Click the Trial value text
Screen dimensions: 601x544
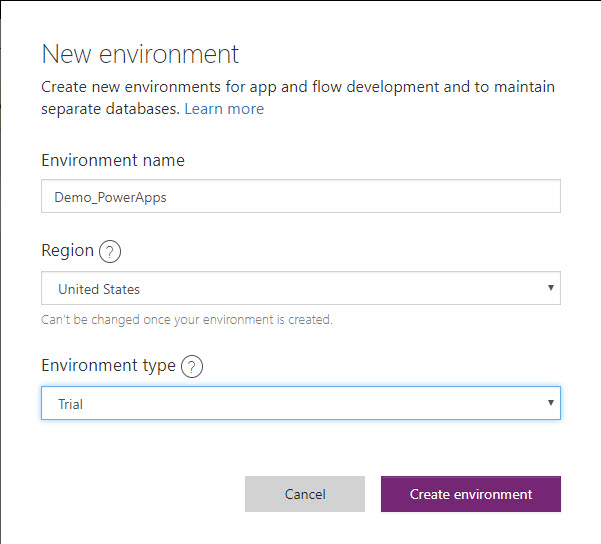point(71,404)
